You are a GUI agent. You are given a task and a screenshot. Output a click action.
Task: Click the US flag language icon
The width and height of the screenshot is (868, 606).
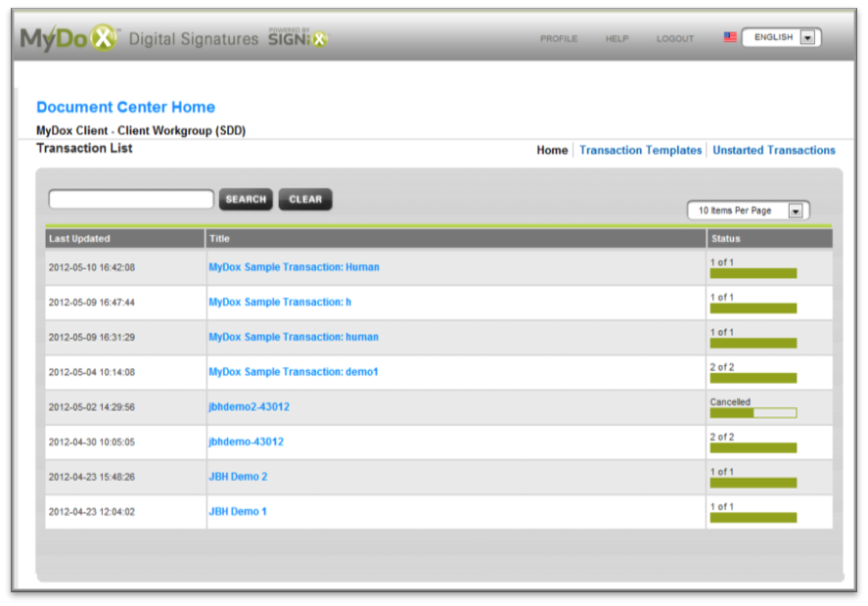(730, 37)
